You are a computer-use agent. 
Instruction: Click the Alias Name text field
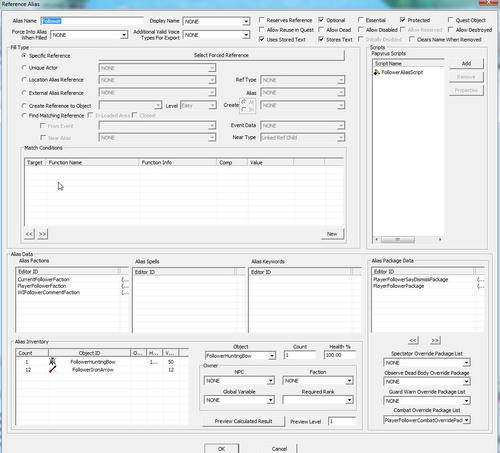[92, 21]
